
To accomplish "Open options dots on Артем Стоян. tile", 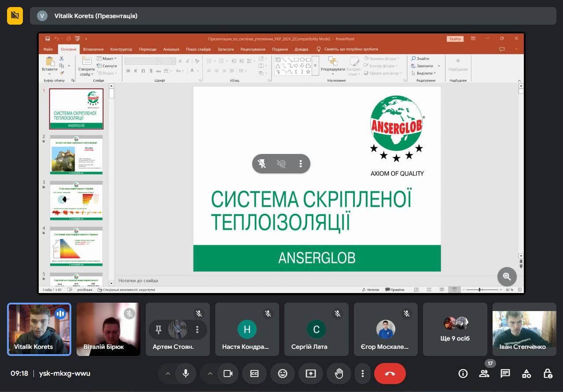I will click(197, 330).
